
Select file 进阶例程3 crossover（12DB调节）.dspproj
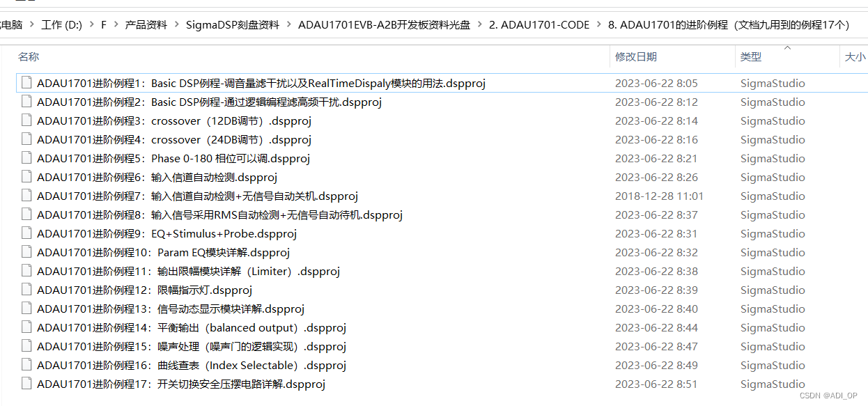click(174, 120)
